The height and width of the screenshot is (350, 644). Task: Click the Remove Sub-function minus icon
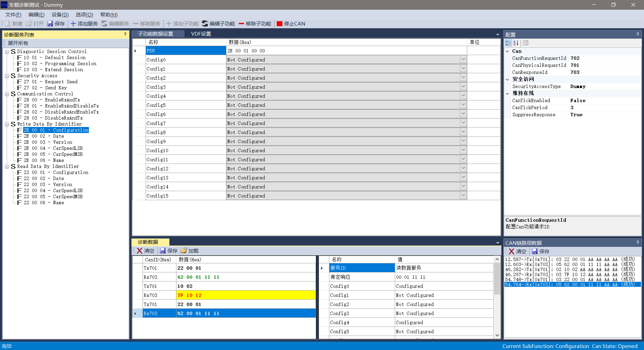point(241,24)
